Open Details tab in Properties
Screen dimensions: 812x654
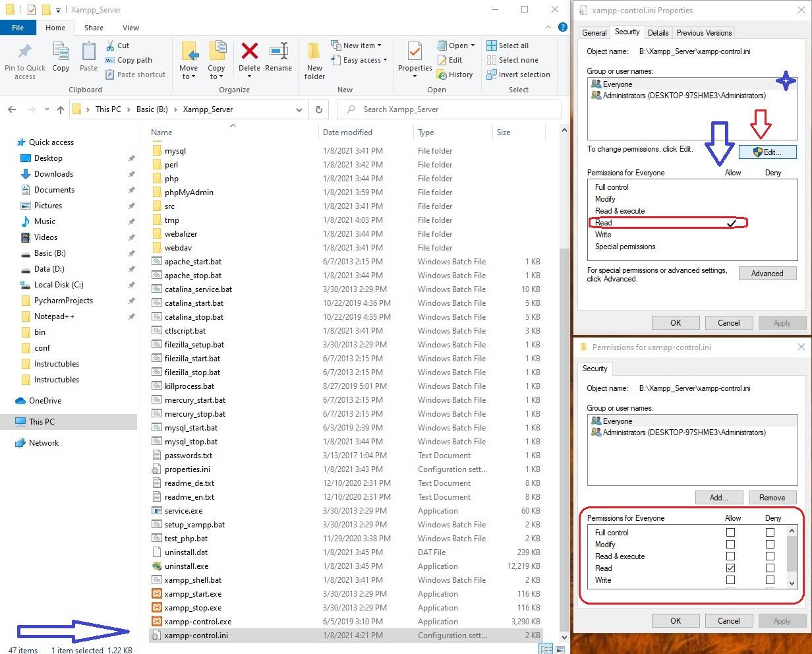pos(658,32)
